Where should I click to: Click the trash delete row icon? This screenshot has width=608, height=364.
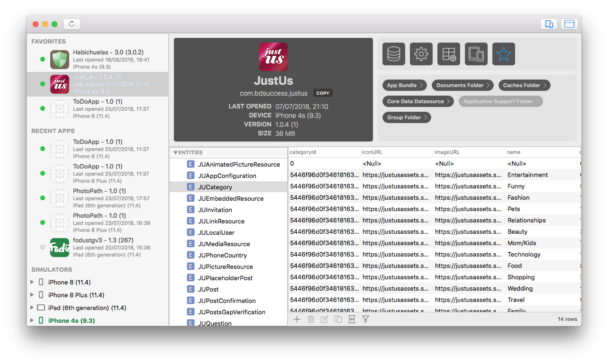click(x=311, y=320)
